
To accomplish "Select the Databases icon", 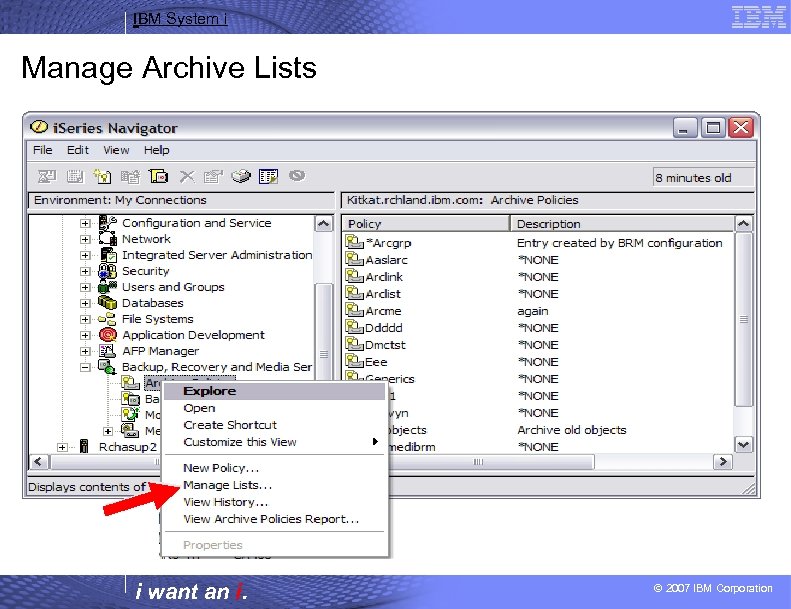I will point(107,303).
